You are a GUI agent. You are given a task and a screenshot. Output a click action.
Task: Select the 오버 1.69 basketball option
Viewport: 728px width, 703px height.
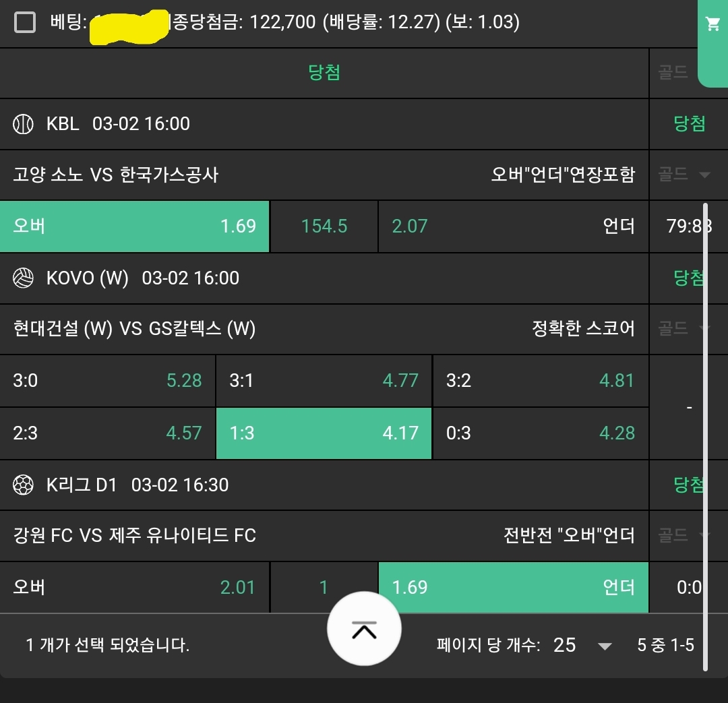point(135,226)
